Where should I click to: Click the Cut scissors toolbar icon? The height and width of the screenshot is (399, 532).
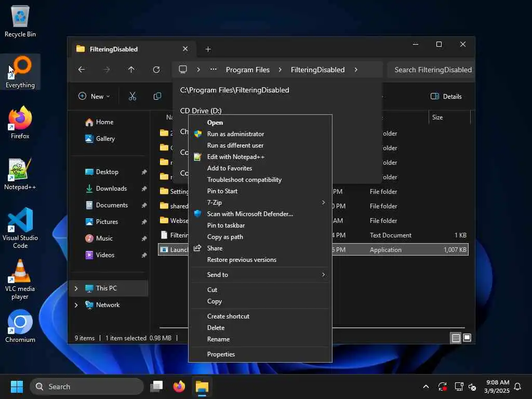tap(132, 96)
